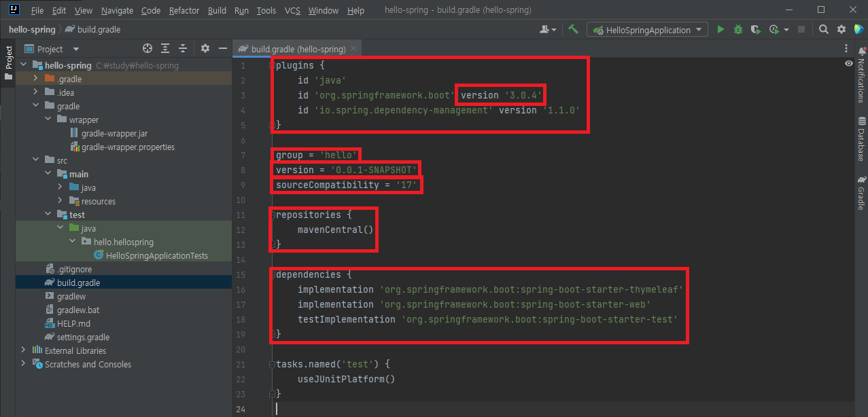Open the Tools menu
Screen dimensions: 868x417
266,10
